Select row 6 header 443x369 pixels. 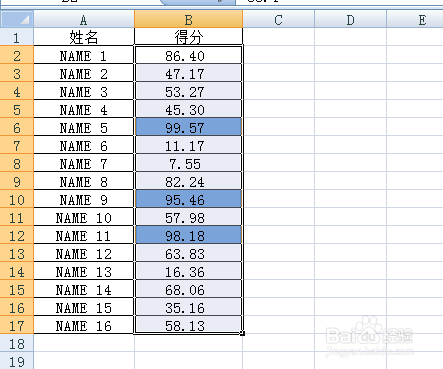click(x=17, y=127)
